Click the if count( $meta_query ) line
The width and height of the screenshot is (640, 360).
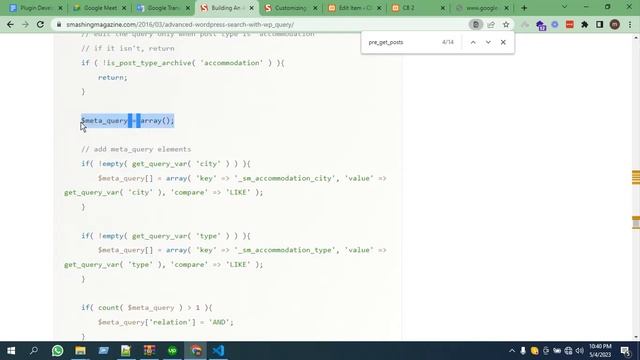coord(147,308)
